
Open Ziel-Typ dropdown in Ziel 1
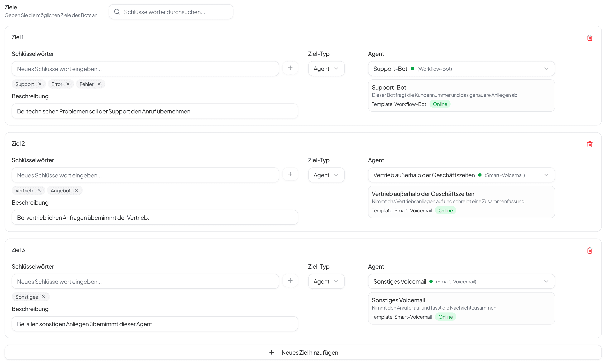pyautogui.click(x=326, y=69)
